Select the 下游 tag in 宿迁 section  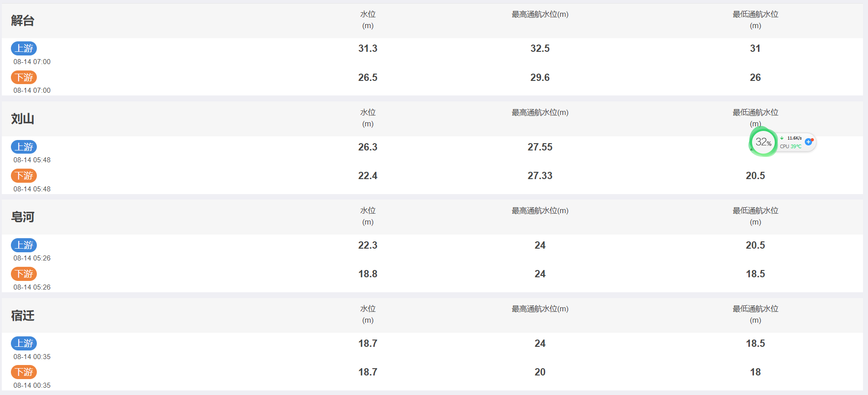coord(24,372)
